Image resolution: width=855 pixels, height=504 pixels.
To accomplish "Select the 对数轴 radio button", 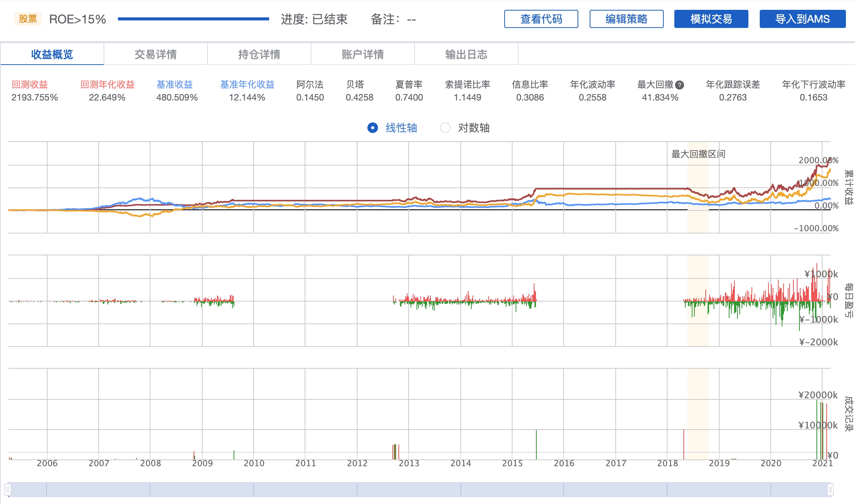I will coord(445,128).
